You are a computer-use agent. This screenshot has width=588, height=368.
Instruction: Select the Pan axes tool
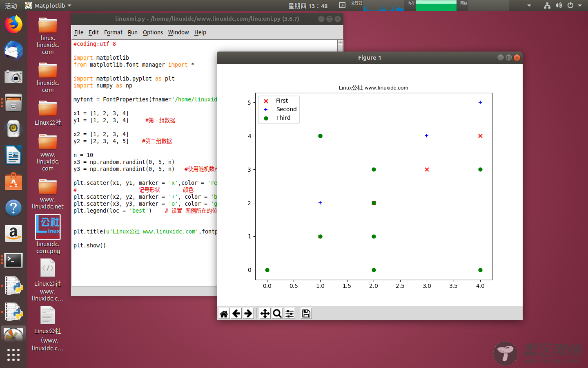pos(265,314)
